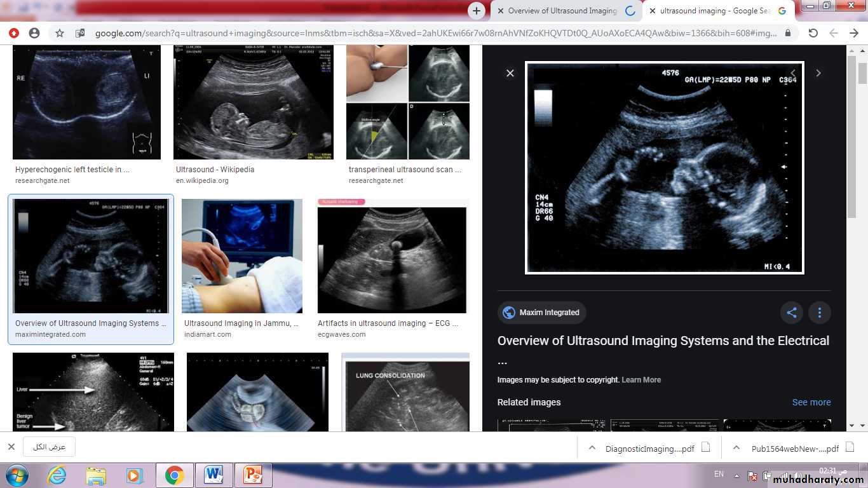Screen dimensions: 868x488
Task: Open the Chrome profile avatar icon
Action: tap(34, 33)
